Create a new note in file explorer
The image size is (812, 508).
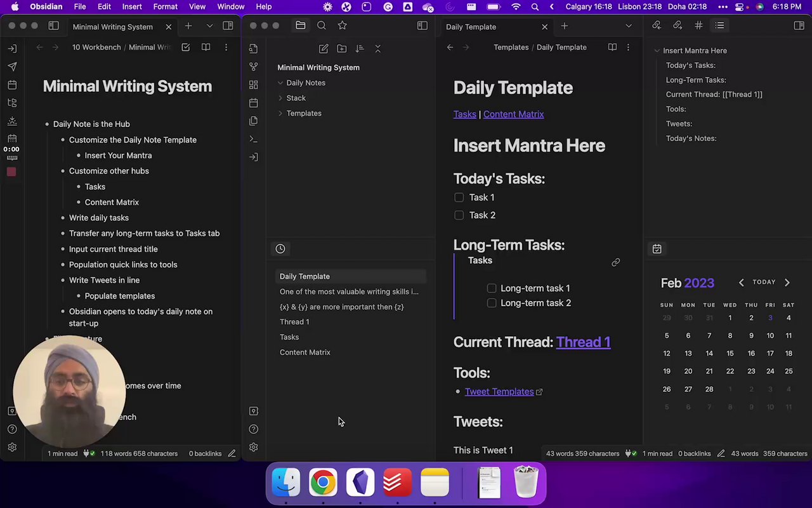[x=324, y=48]
